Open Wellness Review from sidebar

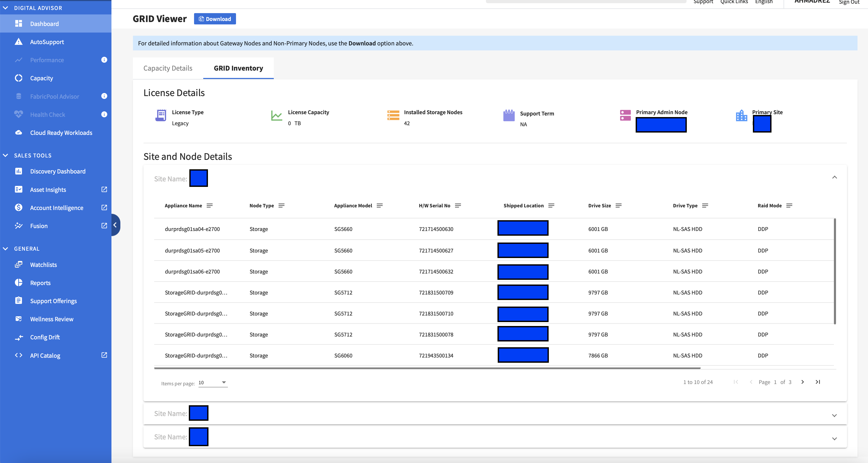click(x=52, y=319)
